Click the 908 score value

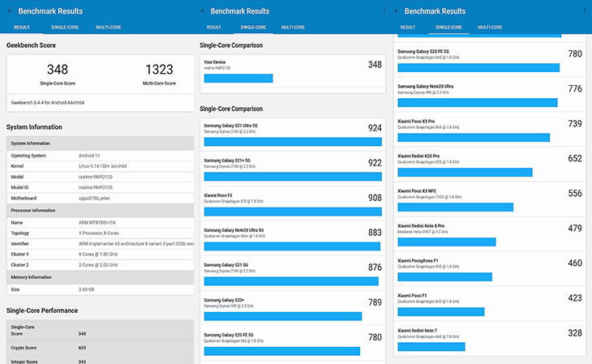[375, 198]
